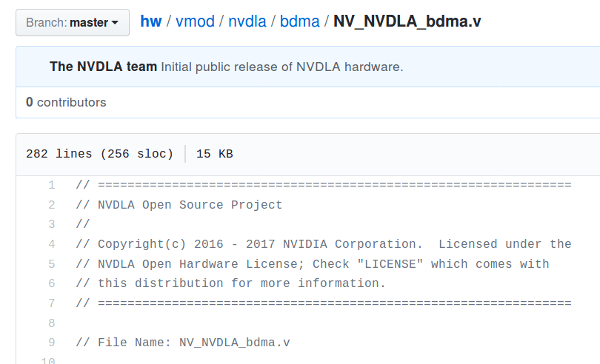
Task: Select line number 1
Action: (52, 186)
